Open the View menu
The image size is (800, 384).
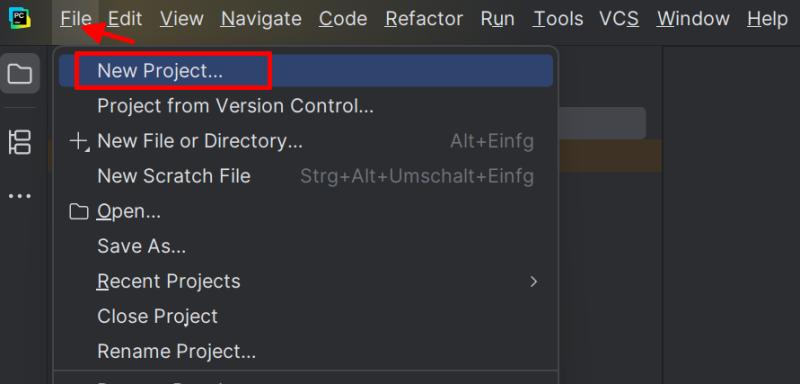point(182,19)
